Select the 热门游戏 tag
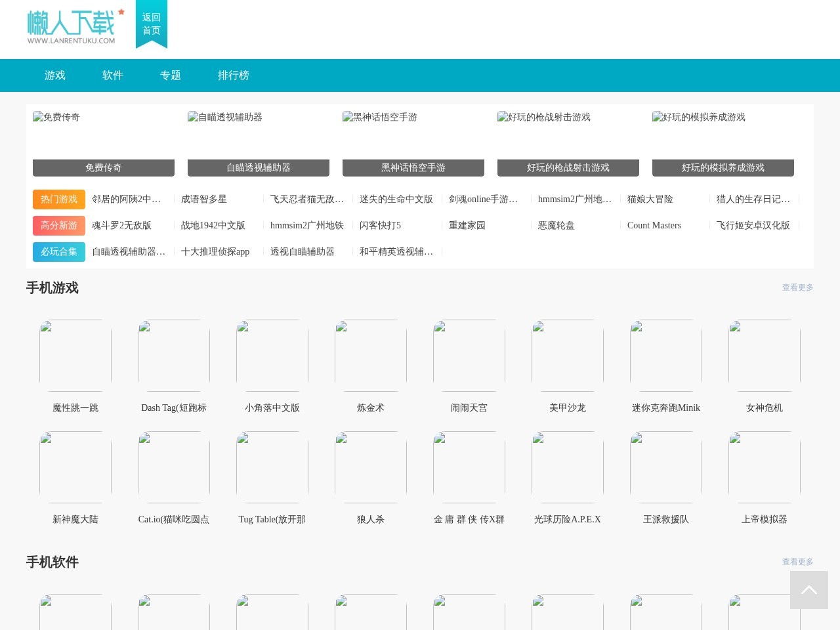The image size is (840, 630). click(x=58, y=199)
